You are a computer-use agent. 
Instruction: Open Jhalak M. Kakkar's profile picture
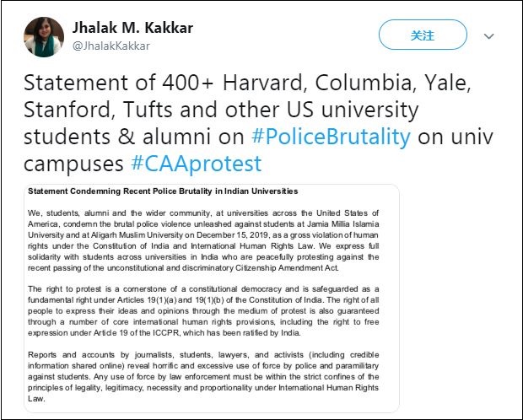pos(40,36)
